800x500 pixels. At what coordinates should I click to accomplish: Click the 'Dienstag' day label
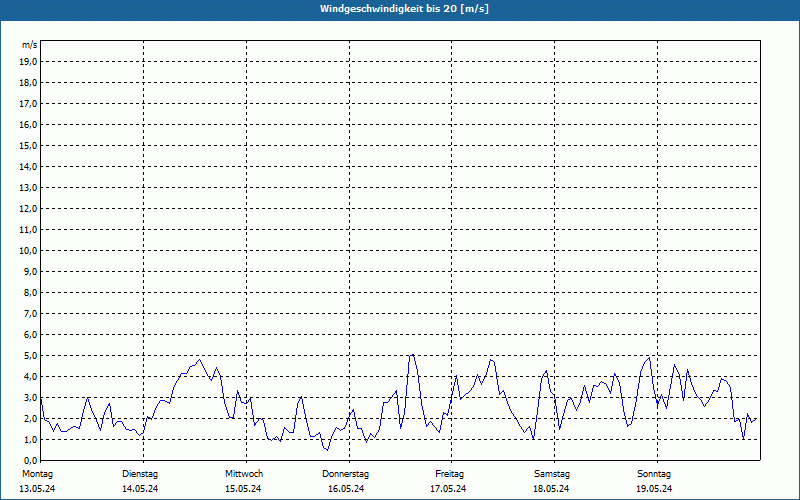coord(140,474)
